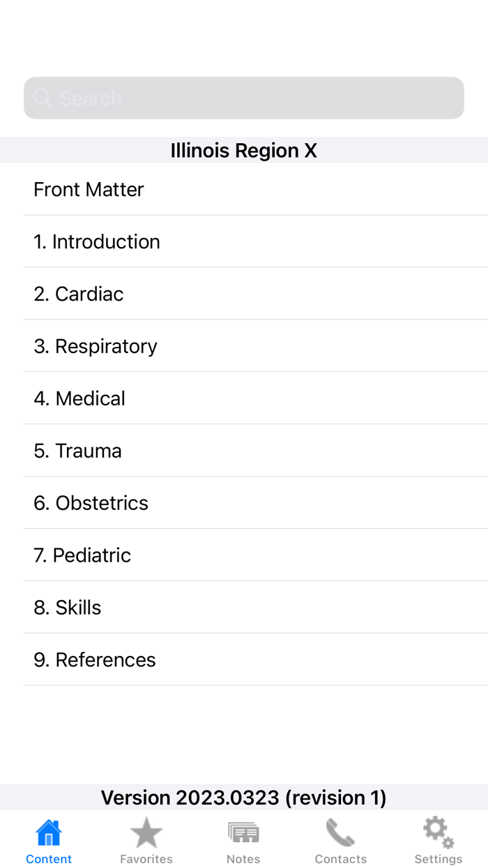The height and width of the screenshot is (868, 488).
Task: Open the Introduction chapter
Action: (x=97, y=241)
